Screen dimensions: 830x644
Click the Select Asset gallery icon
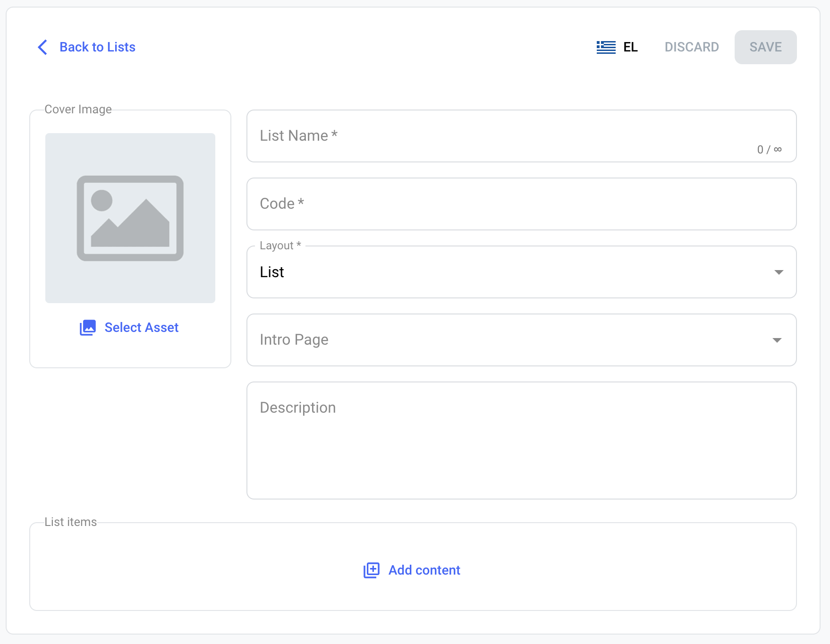[88, 328]
